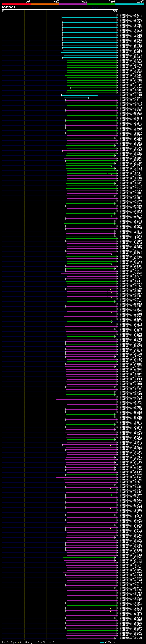
Task: Click the orange ~40% identity legend bar
Action: tap(45, 4)
